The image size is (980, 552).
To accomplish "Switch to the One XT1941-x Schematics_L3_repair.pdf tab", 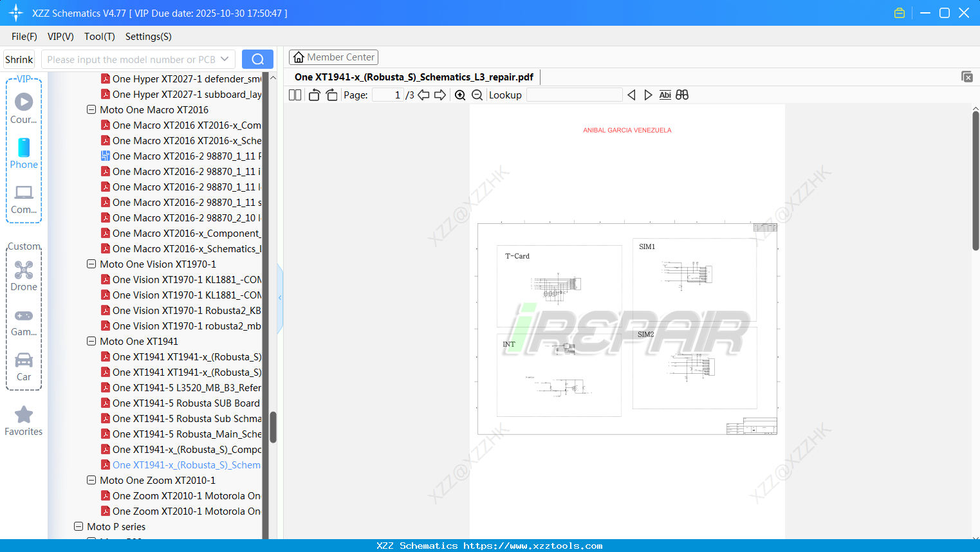I will (414, 77).
